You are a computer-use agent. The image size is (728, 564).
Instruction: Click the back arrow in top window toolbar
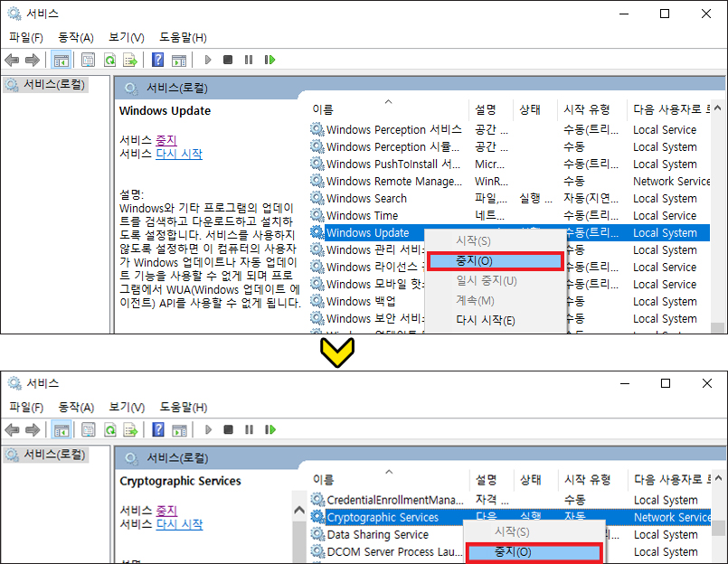coord(12,60)
